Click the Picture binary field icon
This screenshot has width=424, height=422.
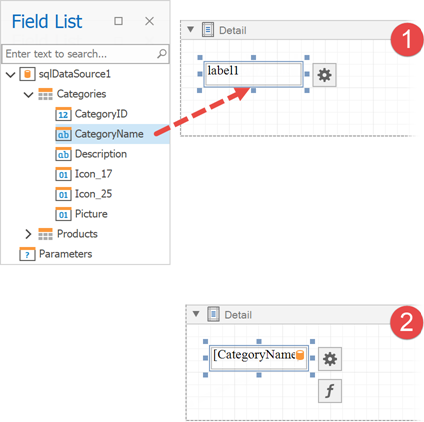pos(63,214)
